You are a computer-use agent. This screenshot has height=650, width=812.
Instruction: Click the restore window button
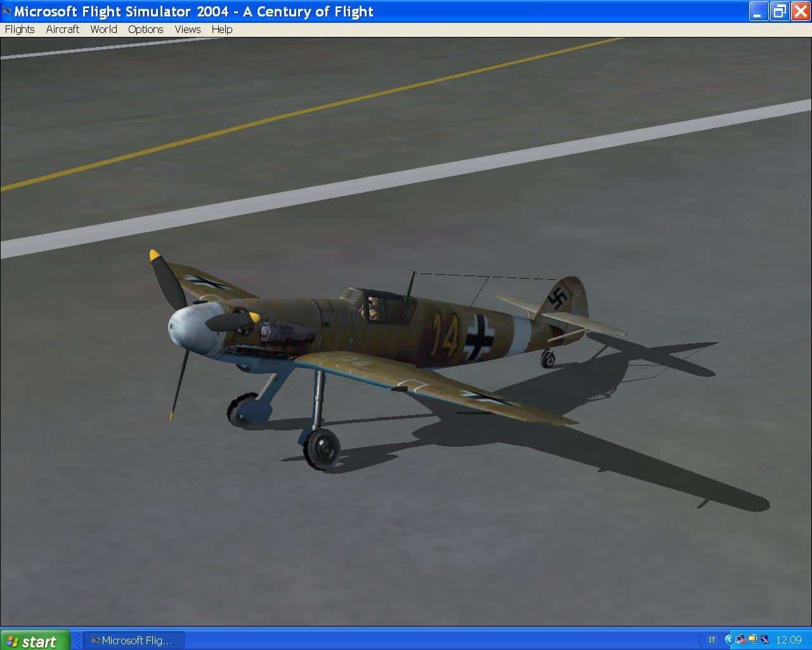(779, 11)
